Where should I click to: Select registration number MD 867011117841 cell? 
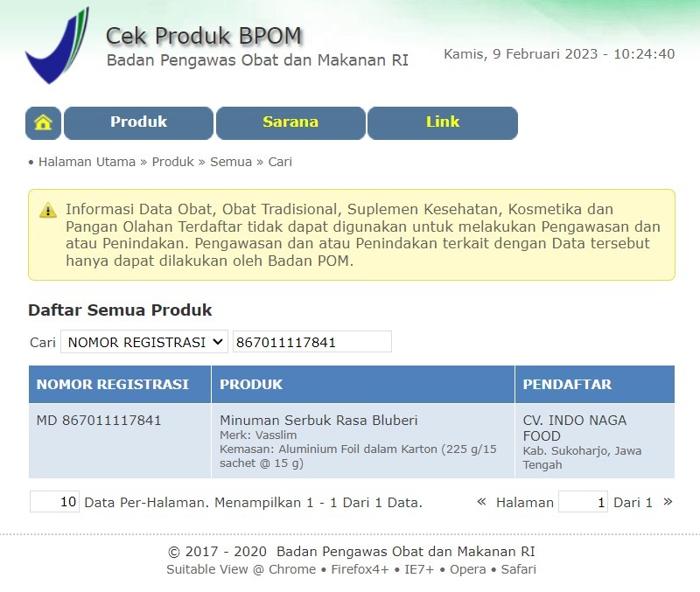click(99, 421)
